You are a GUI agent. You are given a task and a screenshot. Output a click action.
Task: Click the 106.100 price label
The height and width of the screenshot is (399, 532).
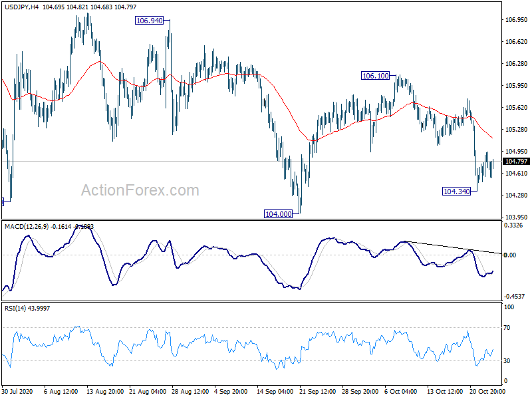pos(376,76)
